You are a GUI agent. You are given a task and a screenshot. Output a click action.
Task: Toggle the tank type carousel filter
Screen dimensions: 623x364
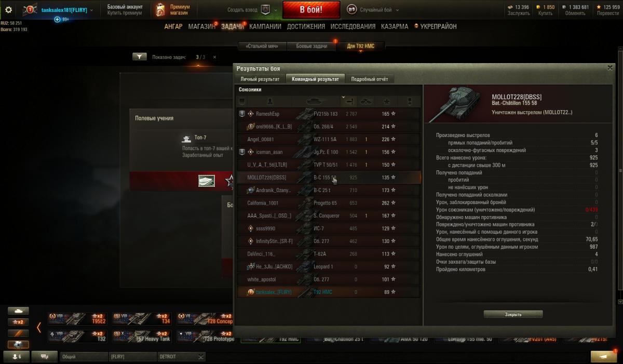(18, 311)
